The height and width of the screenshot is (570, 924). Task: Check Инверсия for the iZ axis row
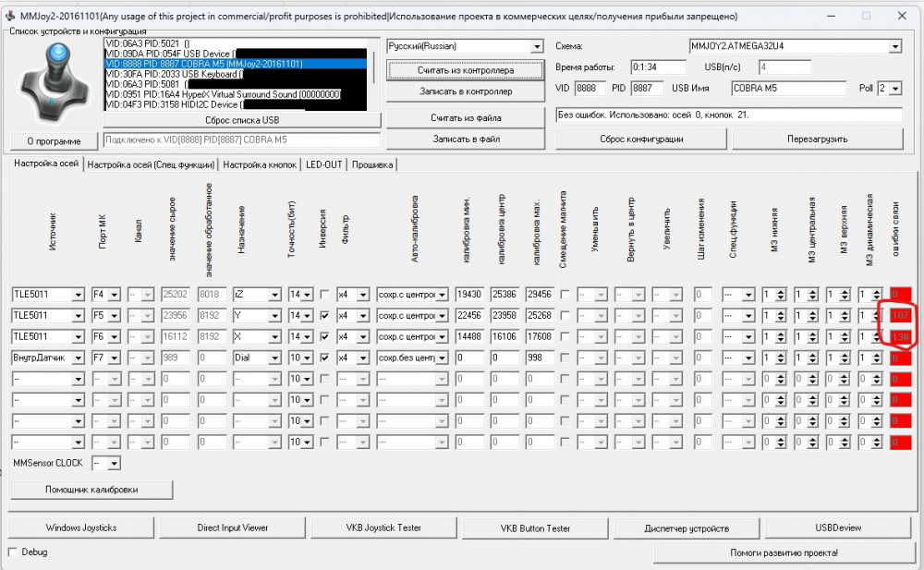(x=323, y=295)
